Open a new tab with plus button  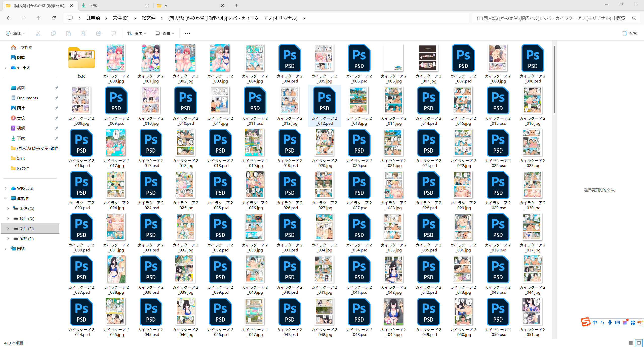tap(236, 6)
